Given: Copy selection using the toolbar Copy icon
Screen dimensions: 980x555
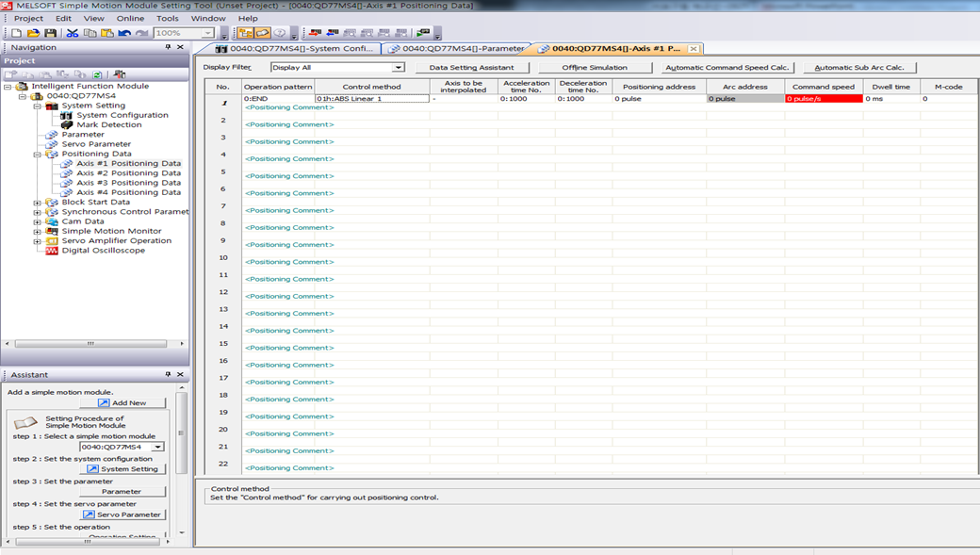Looking at the screenshot, I should click(x=90, y=33).
